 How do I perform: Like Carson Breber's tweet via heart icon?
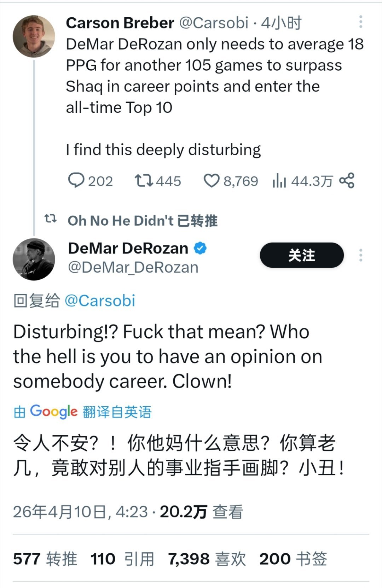pyautogui.click(x=213, y=181)
